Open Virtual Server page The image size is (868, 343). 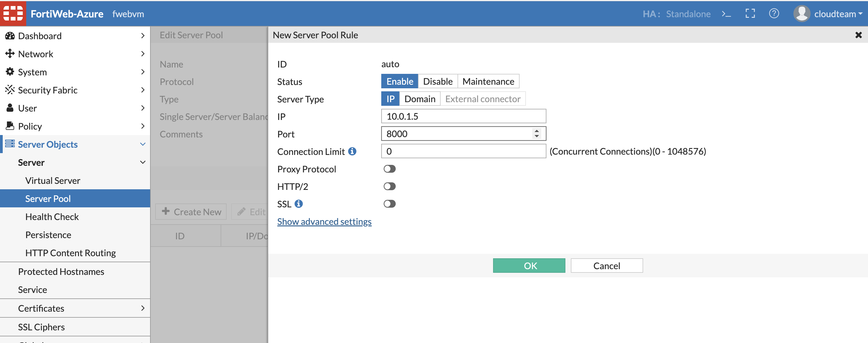click(75, 180)
